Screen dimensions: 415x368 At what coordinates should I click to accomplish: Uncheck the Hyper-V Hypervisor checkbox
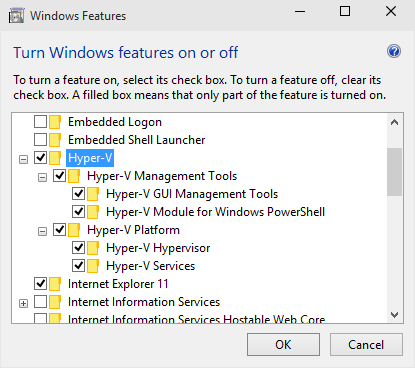78,248
